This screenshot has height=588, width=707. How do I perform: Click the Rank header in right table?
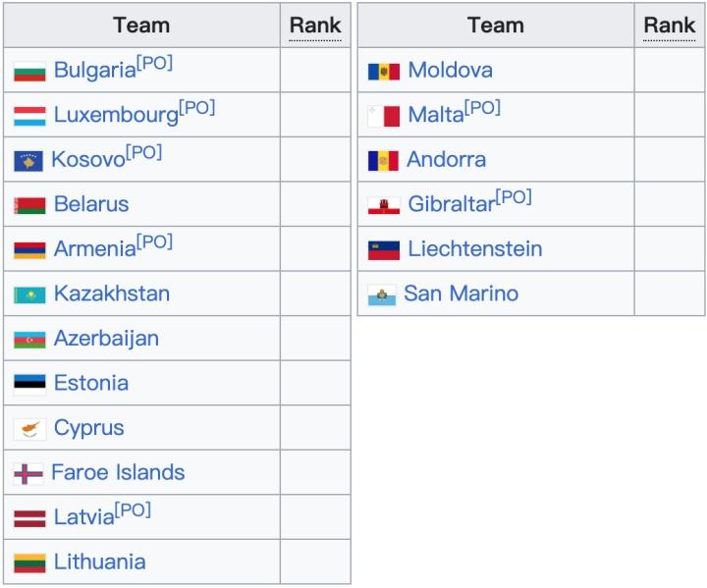click(x=670, y=26)
